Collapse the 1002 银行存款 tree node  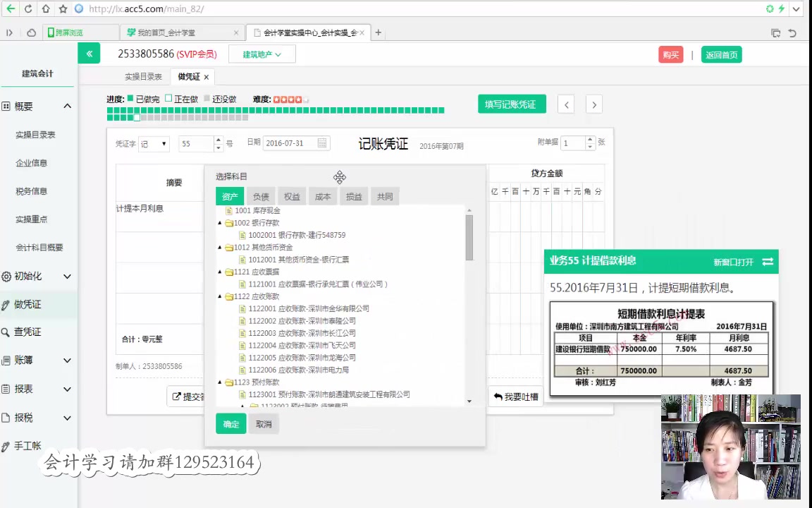(x=220, y=222)
